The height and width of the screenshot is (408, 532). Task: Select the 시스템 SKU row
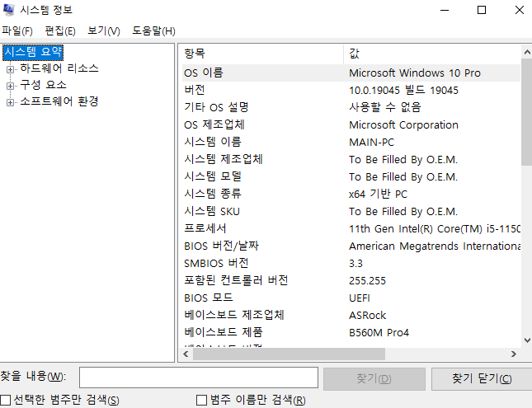pyautogui.click(x=351, y=211)
